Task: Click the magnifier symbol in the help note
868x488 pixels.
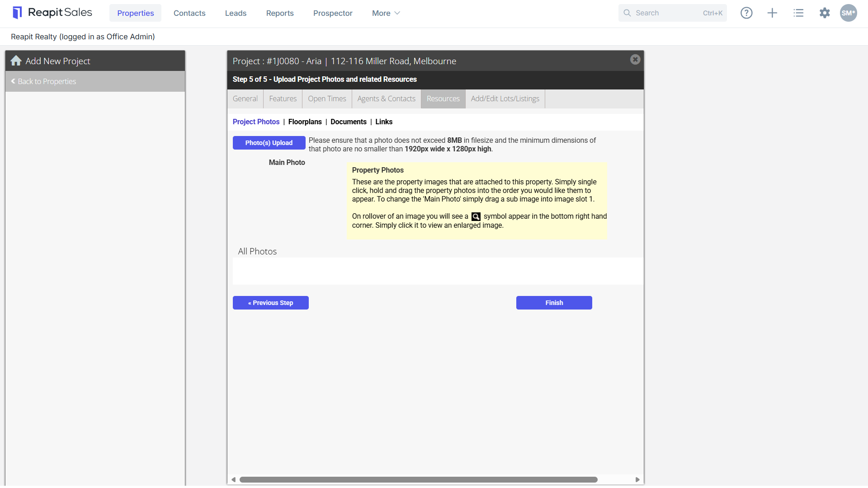Action: point(476,217)
